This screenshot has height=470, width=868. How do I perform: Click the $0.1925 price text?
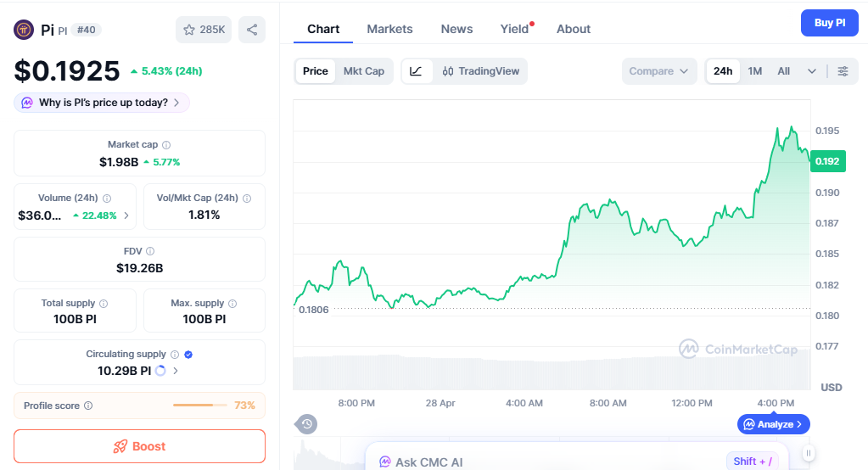pyautogui.click(x=67, y=71)
